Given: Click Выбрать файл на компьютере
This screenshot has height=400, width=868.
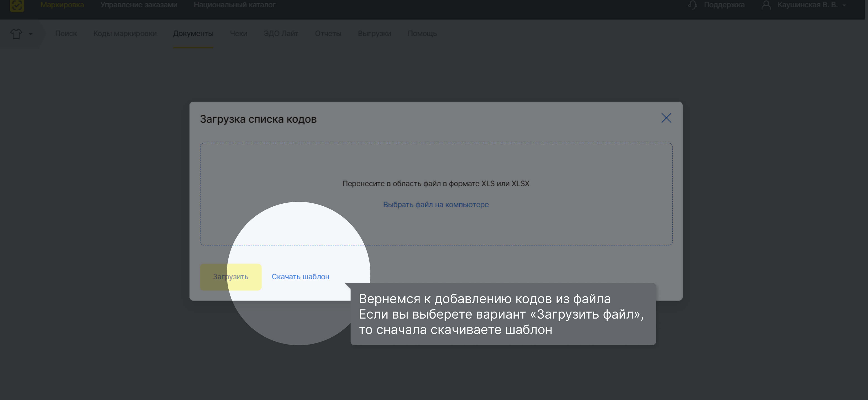Looking at the screenshot, I should click(436, 204).
